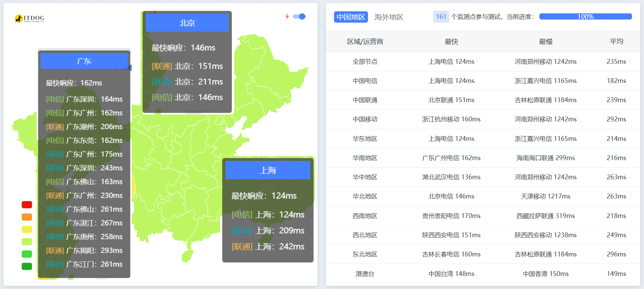Click the yellow legend color swatch
This screenshot has height=289, width=644.
(x=27, y=229)
